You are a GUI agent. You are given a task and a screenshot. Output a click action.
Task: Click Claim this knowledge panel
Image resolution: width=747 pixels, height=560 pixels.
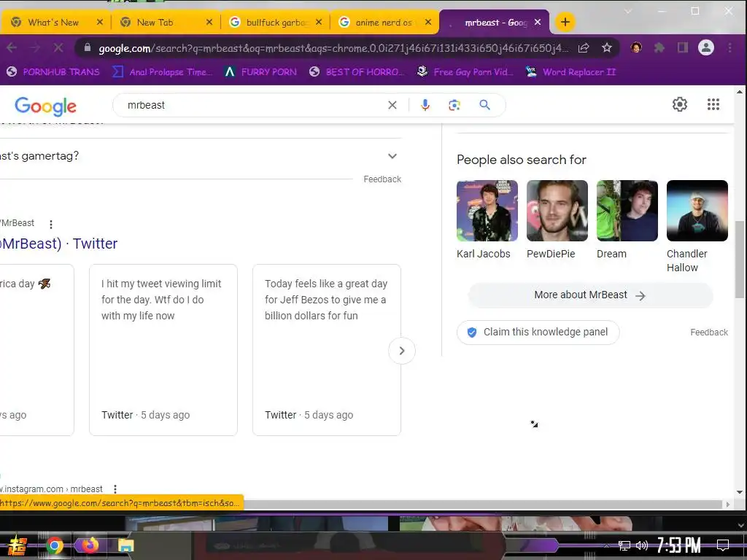(x=538, y=332)
